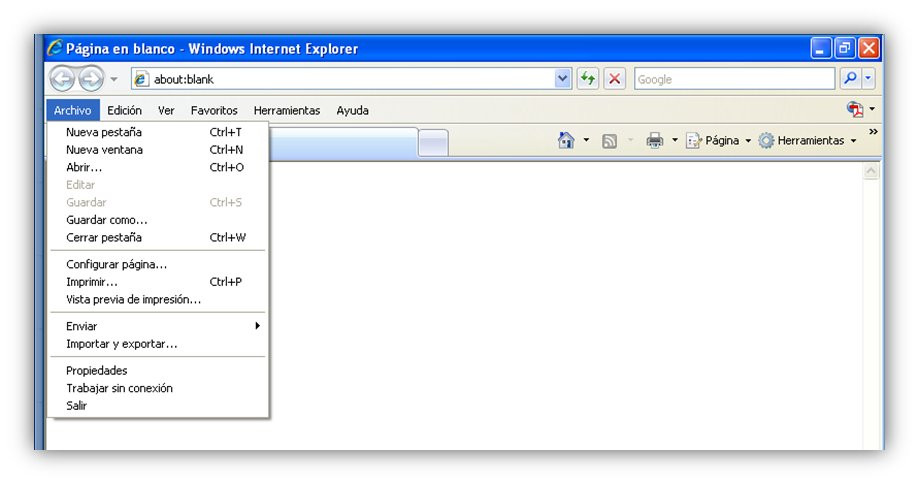Screen dimensions: 919x484
Task: Click the Home page house icon
Action: click(566, 140)
